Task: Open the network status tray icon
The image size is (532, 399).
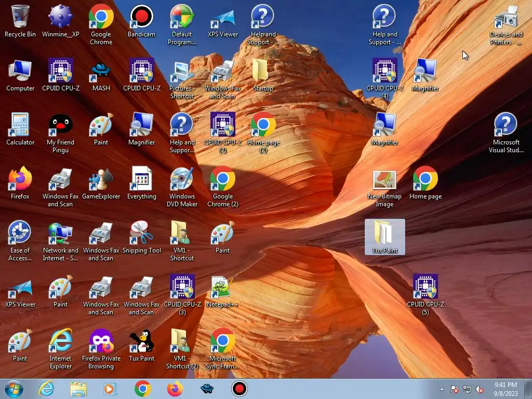Action: pos(467,389)
